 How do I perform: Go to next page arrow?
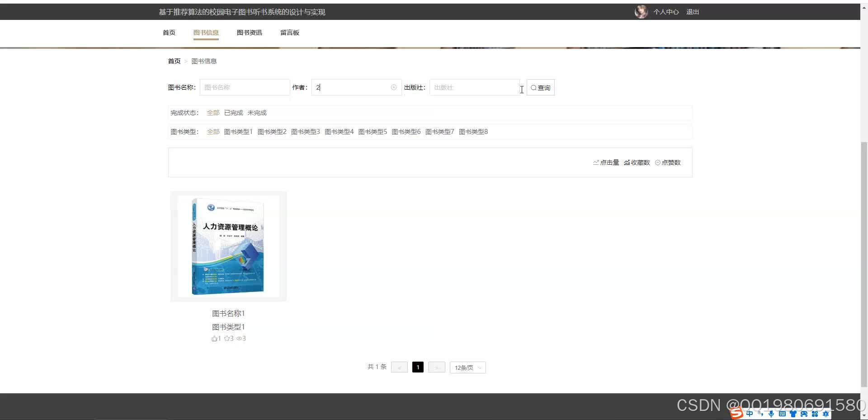pos(436,367)
